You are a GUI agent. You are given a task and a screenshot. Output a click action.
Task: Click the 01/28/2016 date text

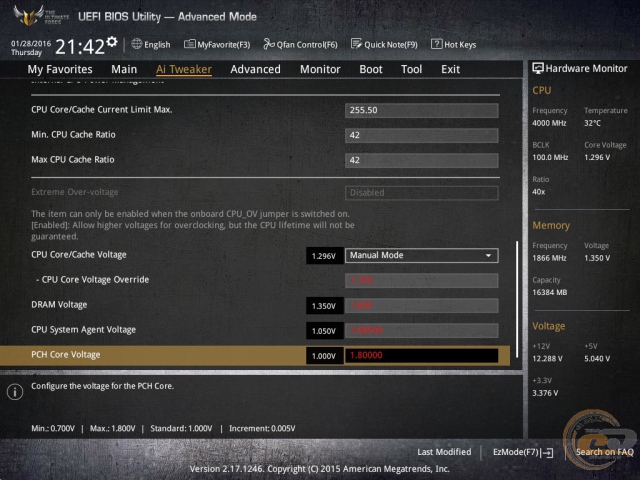(31, 43)
